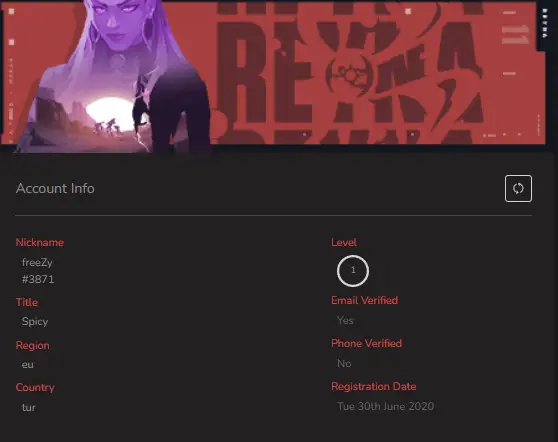Image resolution: width=558 pixels, height=442 pixels.
Task: Click the Nickname label
Action: point(40,242)
